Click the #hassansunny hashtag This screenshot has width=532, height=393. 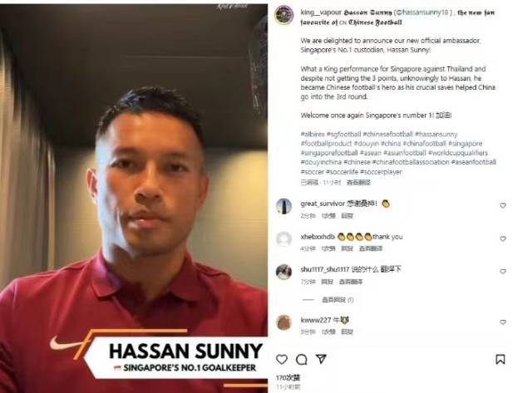pos(436,135)
